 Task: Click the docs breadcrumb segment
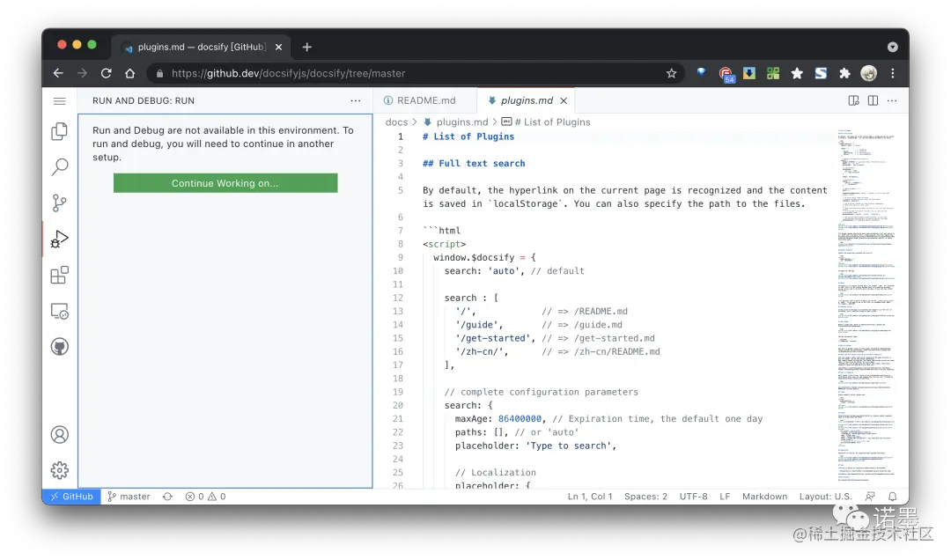[x=396, y=122]
